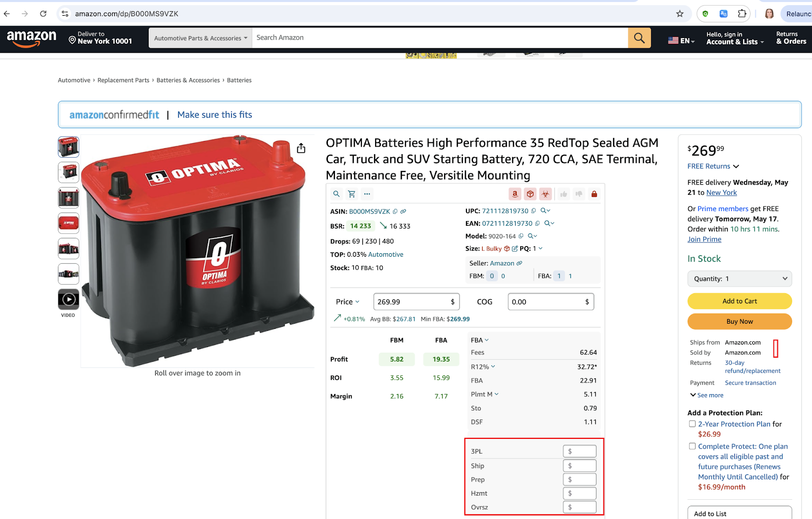Click the thumbs down icon in the analysis panel
The image size is (812, 519).
(579, 194)
